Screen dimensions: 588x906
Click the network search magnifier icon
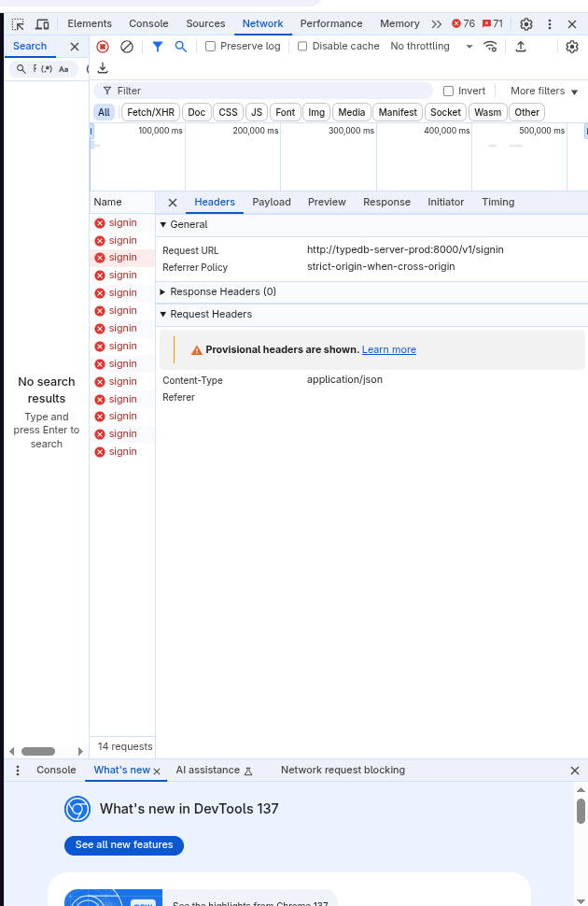click(181, 46)
